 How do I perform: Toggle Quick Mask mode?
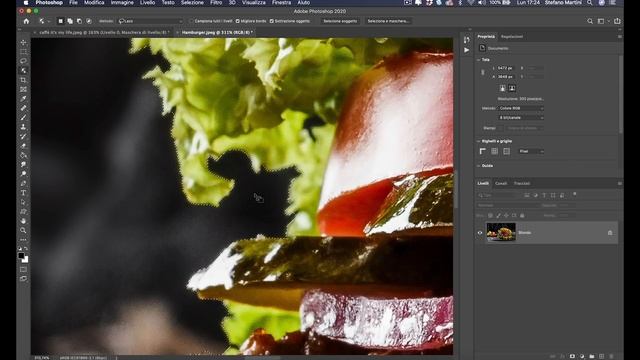click(23, 269)
